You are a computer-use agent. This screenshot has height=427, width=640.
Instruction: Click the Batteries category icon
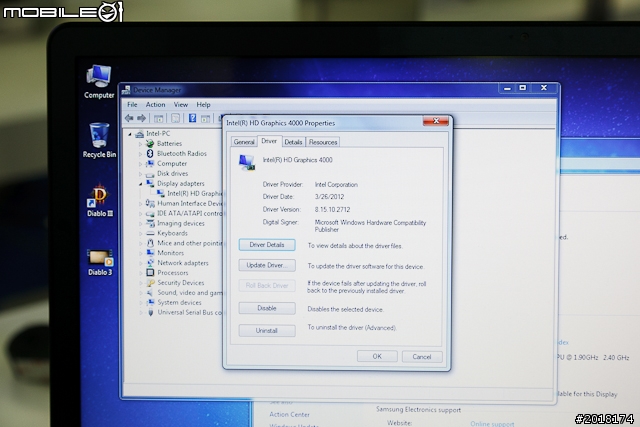click(150, 144)
